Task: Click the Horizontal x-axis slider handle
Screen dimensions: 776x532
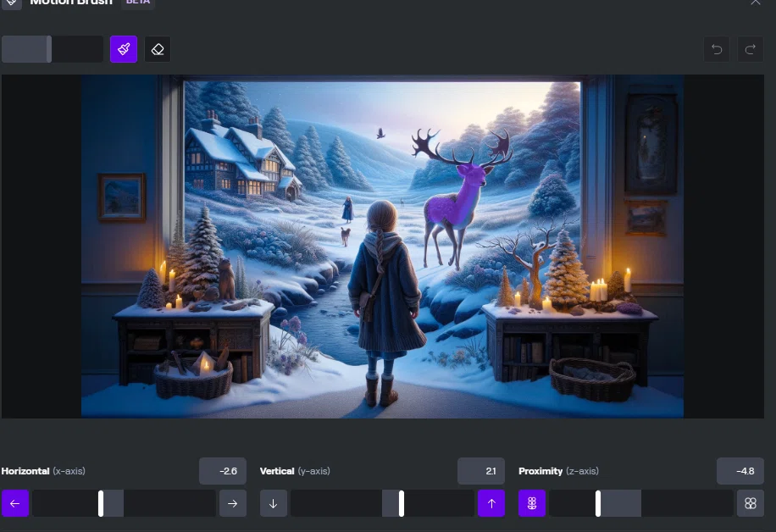Action: (x=101, y=503)
